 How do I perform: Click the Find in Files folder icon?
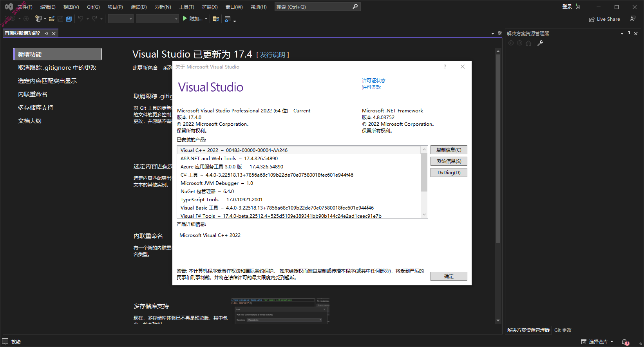pyautogui.click(x=216, y=18)
